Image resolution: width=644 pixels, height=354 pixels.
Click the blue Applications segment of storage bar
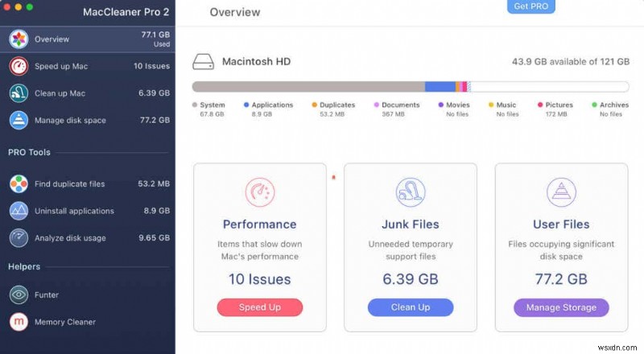click(x=440, y=87)
